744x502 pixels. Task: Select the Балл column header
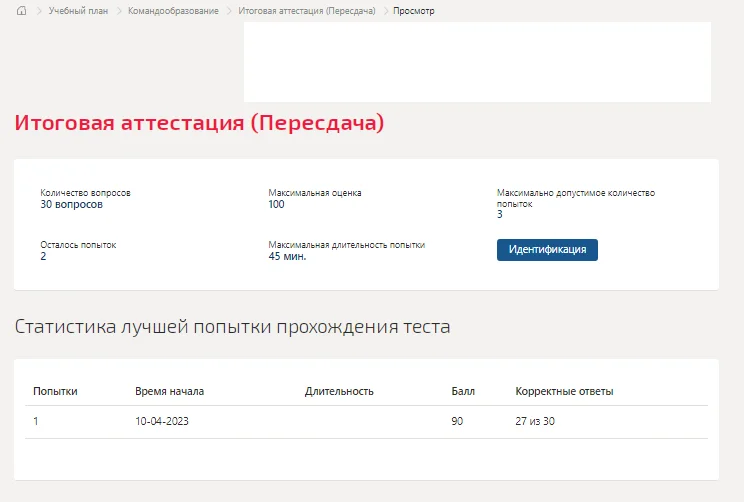(x=463, y=391)
